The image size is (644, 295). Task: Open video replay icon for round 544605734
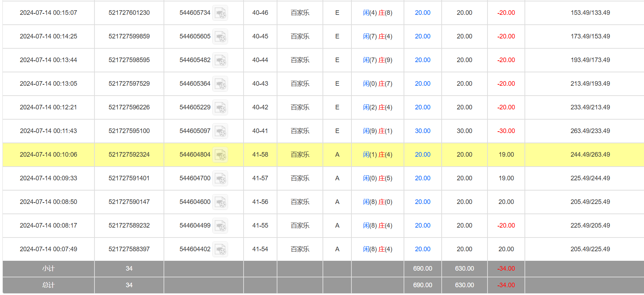(x=220, y=13)
